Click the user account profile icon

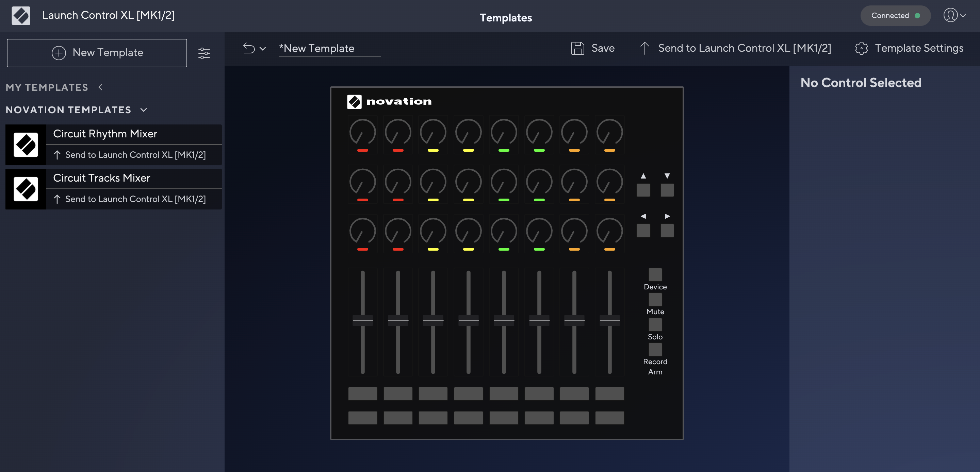tap(950, 16)
